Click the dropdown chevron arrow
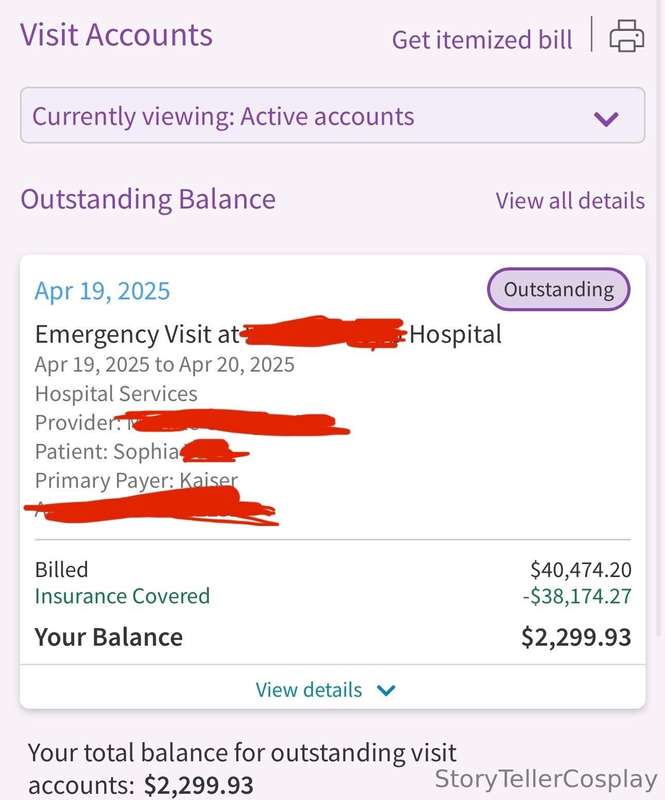Viewport: 665px width, 800px height. click(606, 119)
